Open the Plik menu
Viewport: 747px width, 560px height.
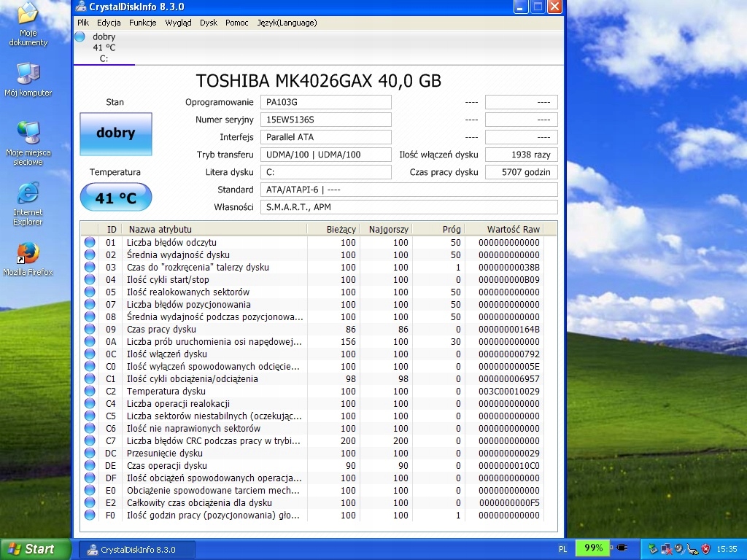click(x=83, y=23)
